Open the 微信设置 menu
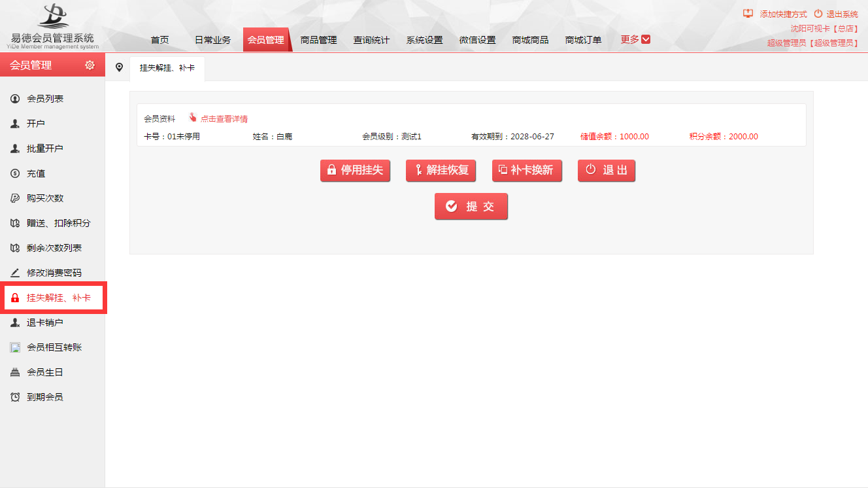 pyautogui.click(x=477, y=40)
